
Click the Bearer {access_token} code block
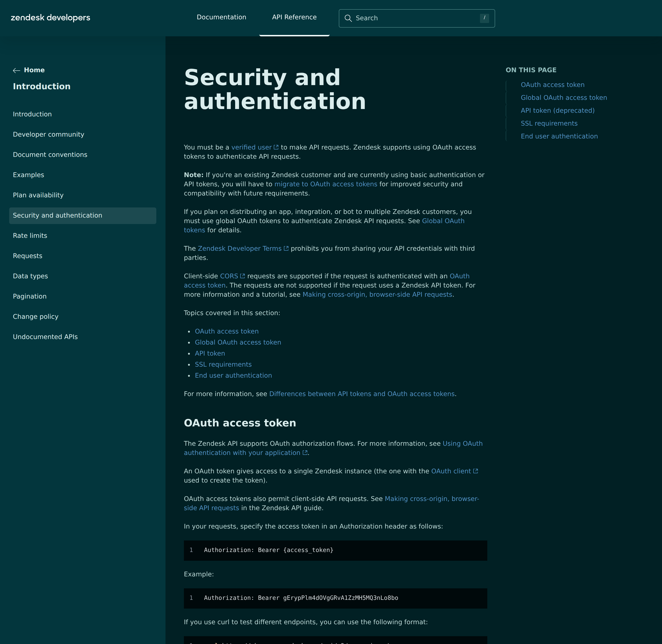click(335, 550)
